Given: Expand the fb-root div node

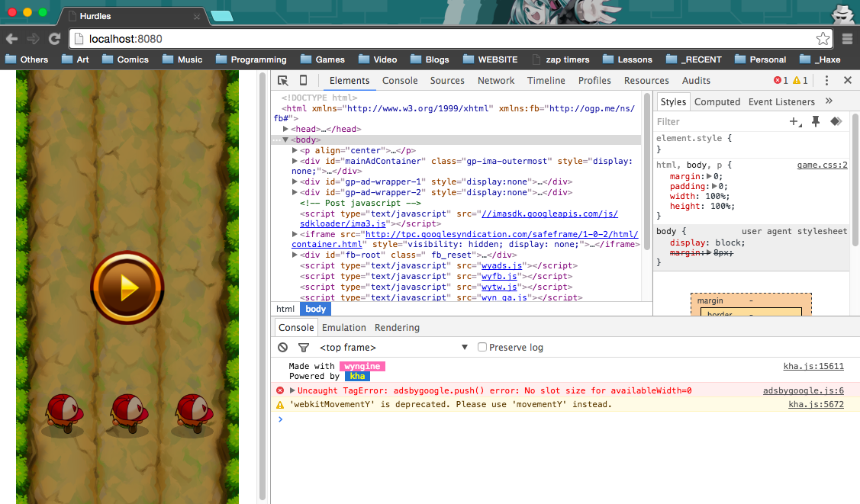Looking at the screenshot, I should 295,255.
